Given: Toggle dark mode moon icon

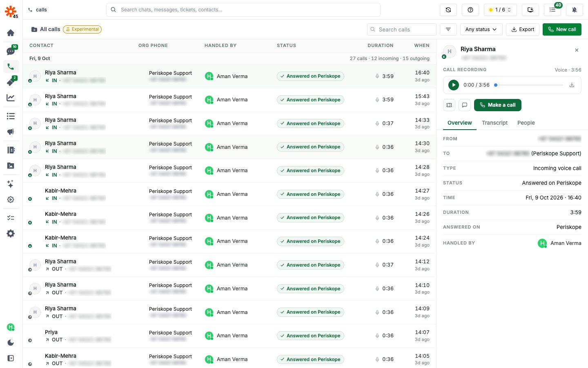Looking at the screenshot, I should [11, 343].
